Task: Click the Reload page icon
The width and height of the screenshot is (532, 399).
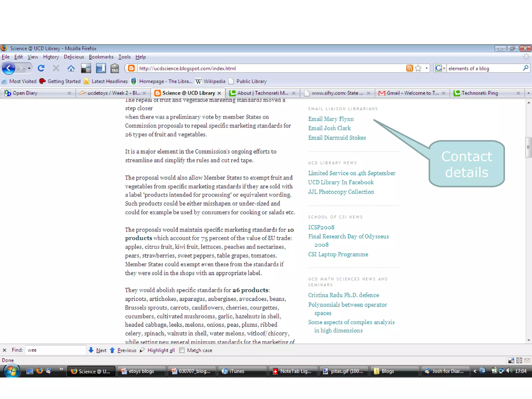Action: tap(41, 68)
